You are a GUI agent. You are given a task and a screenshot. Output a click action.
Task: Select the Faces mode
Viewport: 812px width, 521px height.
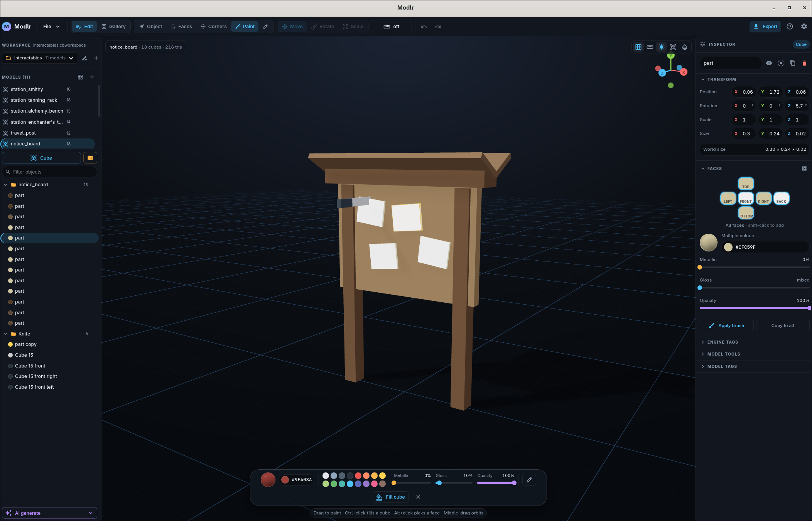(181, 27)
